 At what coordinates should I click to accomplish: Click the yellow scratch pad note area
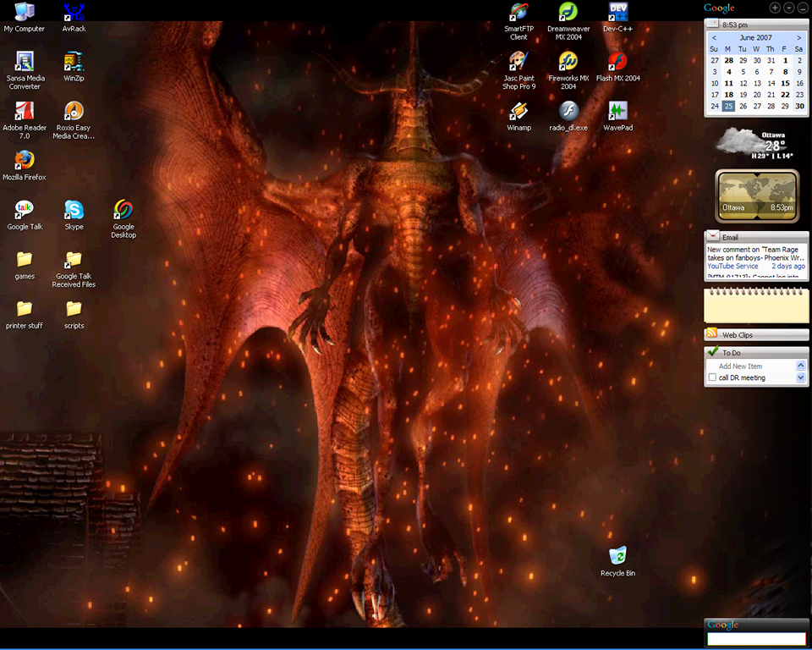[756, 308]
